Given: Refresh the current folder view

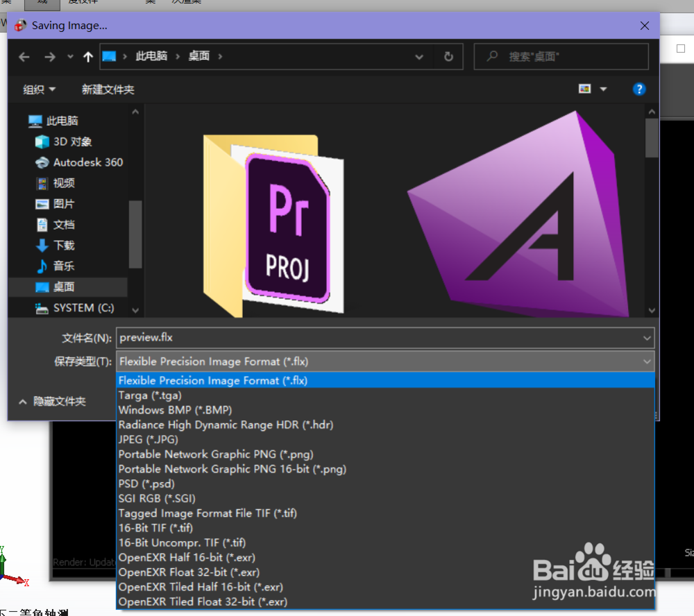Looking at the screenshot, I should [448, 57].
